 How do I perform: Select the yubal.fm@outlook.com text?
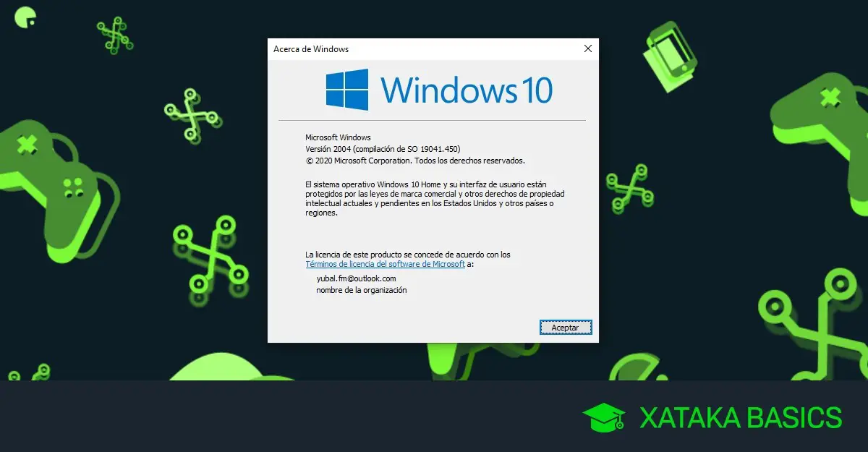coord(356,278)
